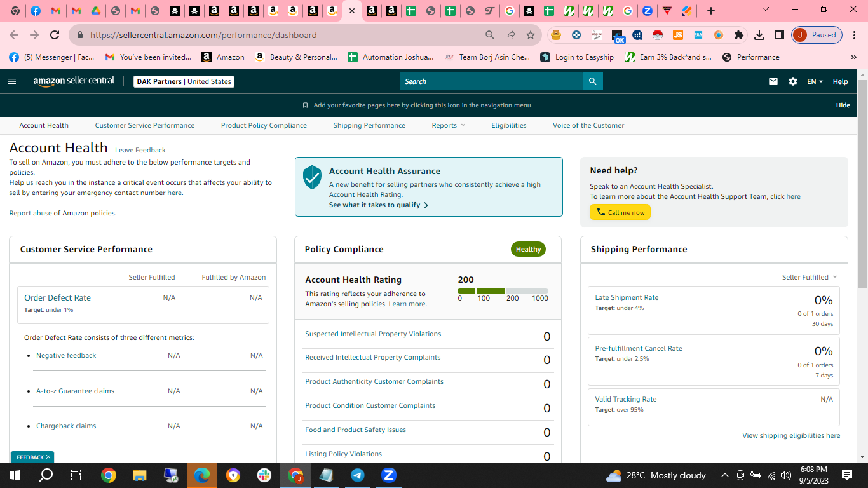This screenshot has height=488, width=868.
Task: Bookmark this page with the star icon
Action: (x=531, y=35)
